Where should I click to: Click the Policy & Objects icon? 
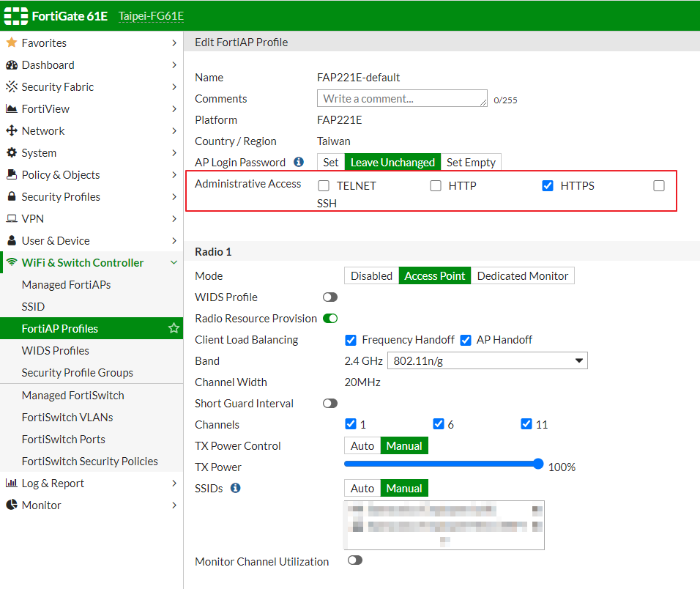click(12, 174)
